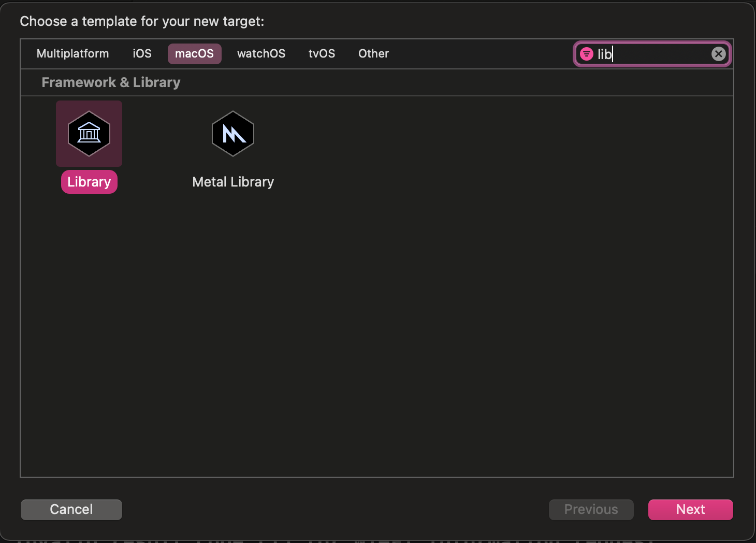Click the Metal Library template label
756x543 pixels.
[233, 182]
